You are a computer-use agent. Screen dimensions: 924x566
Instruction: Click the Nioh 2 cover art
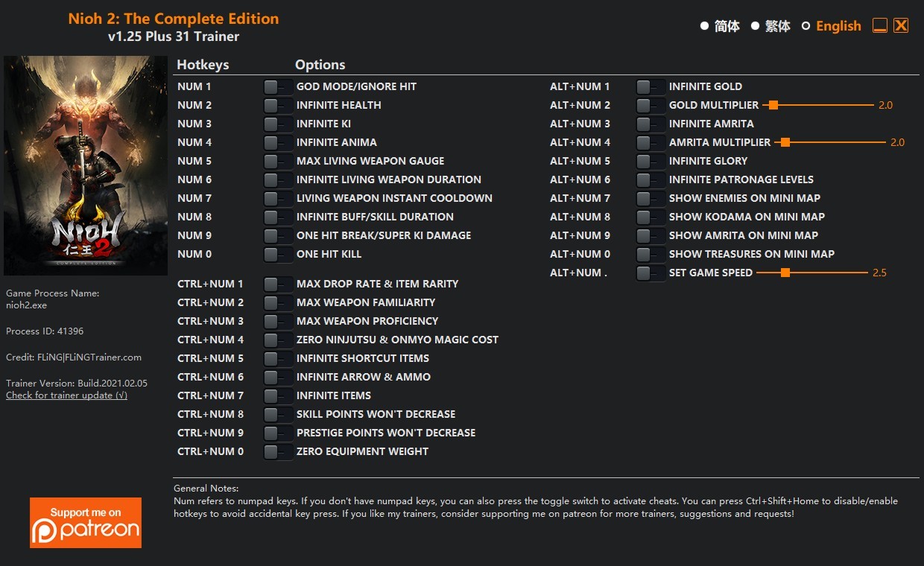tap(86, 165)
